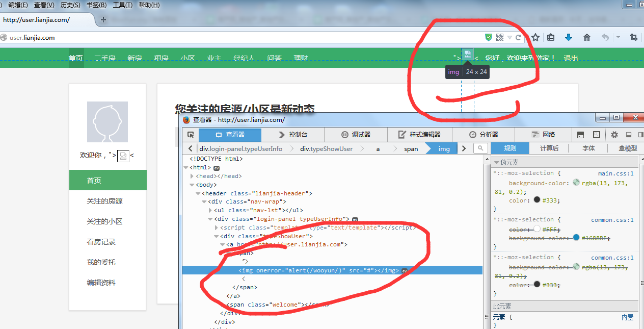Open the downloads arrow icon
Image resolution: width=644 pixels, height=329 pixels.
click(569, 37)
